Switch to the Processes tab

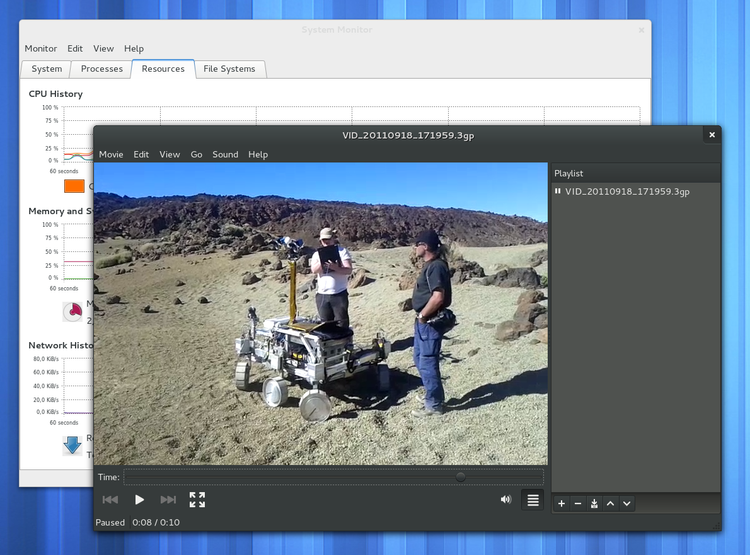coord(102,69)
